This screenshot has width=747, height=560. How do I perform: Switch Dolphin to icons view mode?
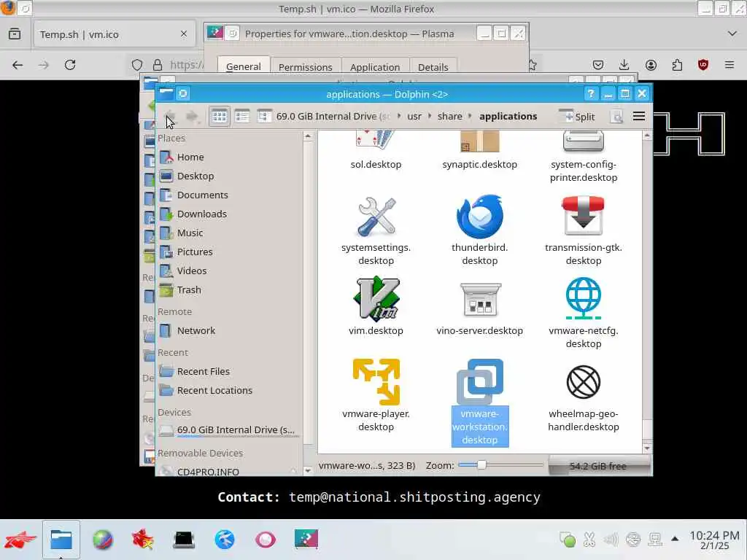219,116
